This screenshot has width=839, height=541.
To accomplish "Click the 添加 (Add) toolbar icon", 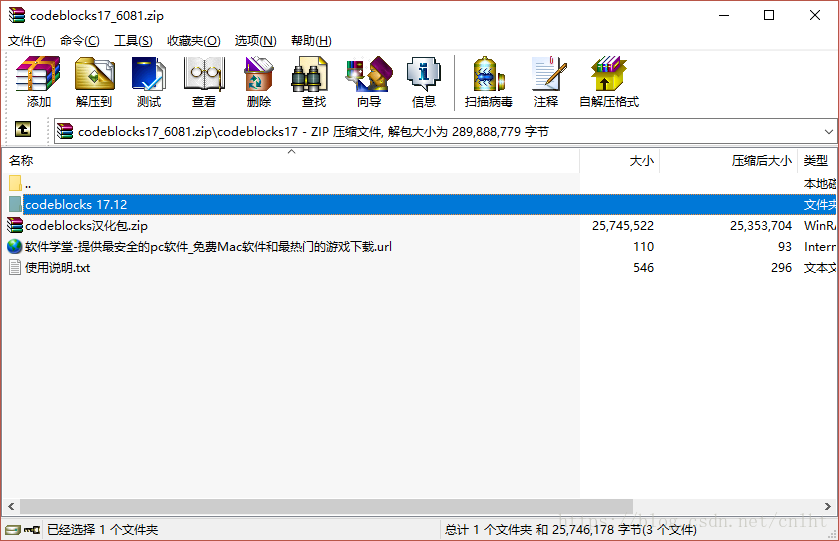I will 38,74.
